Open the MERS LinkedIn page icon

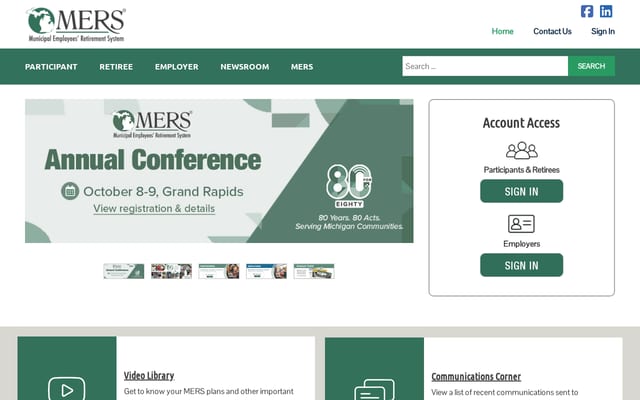[606, 11]
